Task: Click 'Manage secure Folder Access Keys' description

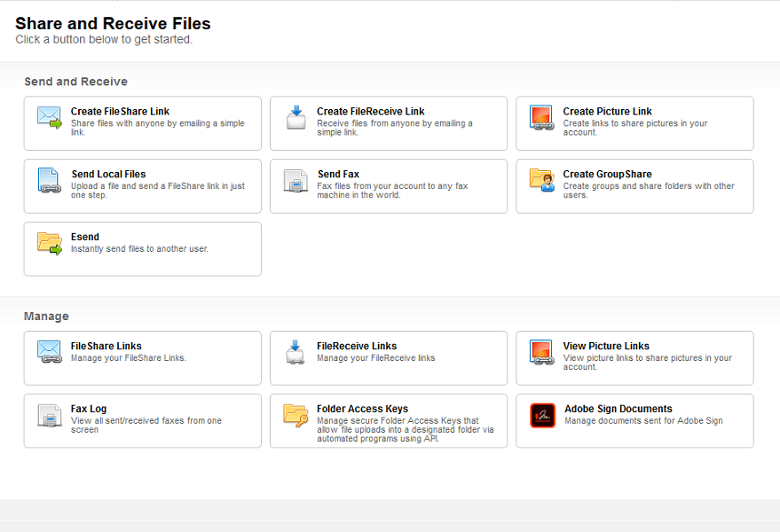Action: click(406, 429)
